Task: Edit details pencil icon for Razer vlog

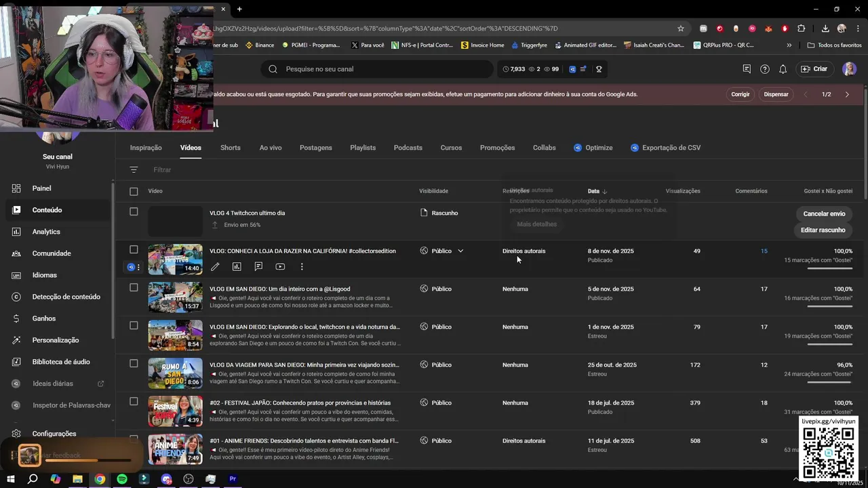Action: click(215, 267)
